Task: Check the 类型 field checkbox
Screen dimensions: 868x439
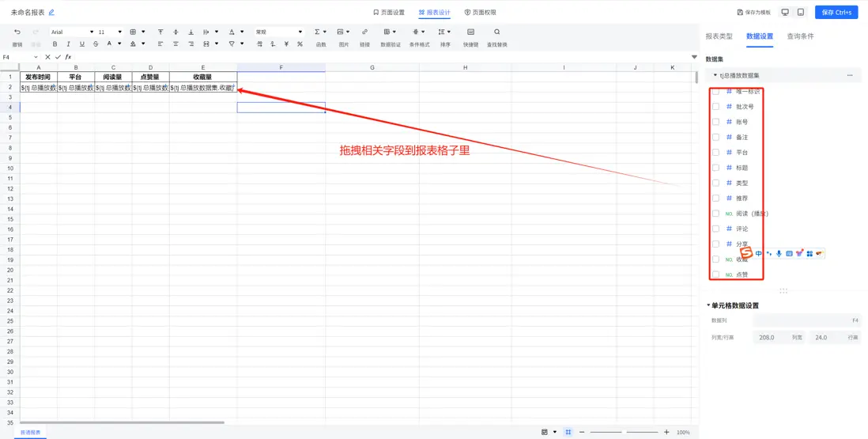Action: point(715,183)
